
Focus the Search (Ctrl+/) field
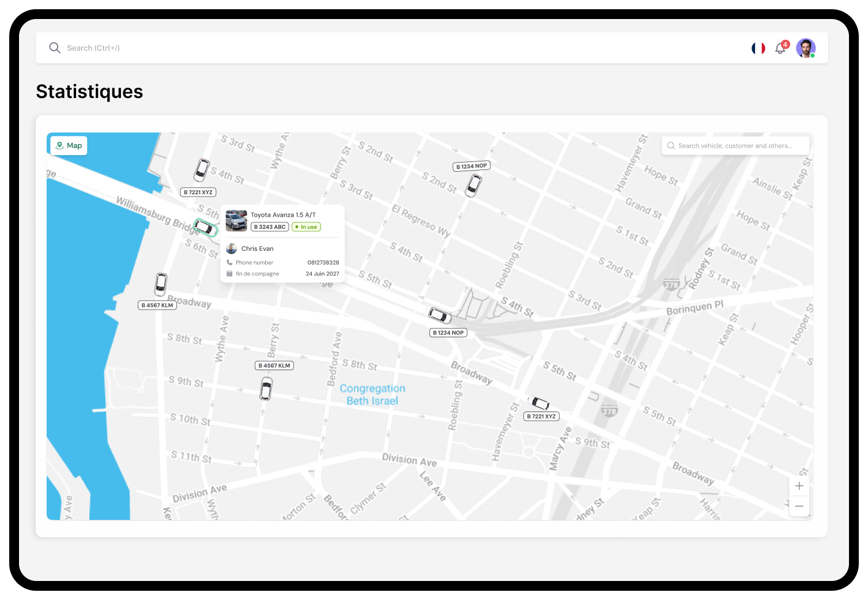(231, 48)
